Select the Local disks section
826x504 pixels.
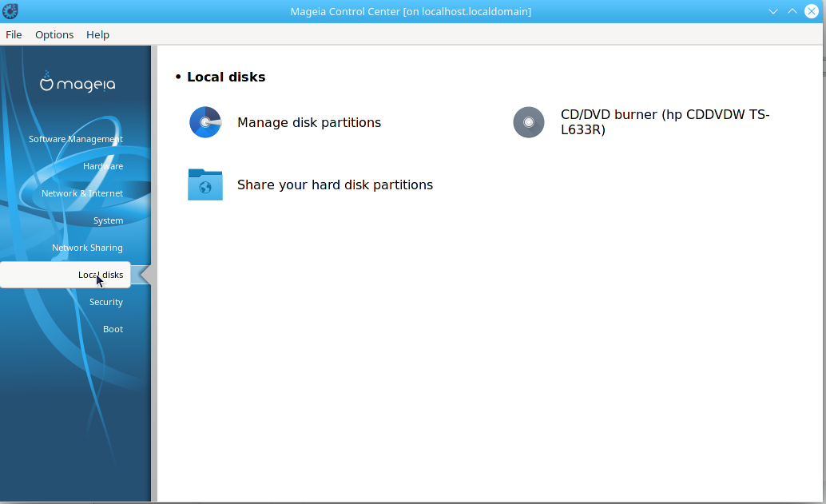click(x=66, y=275)
